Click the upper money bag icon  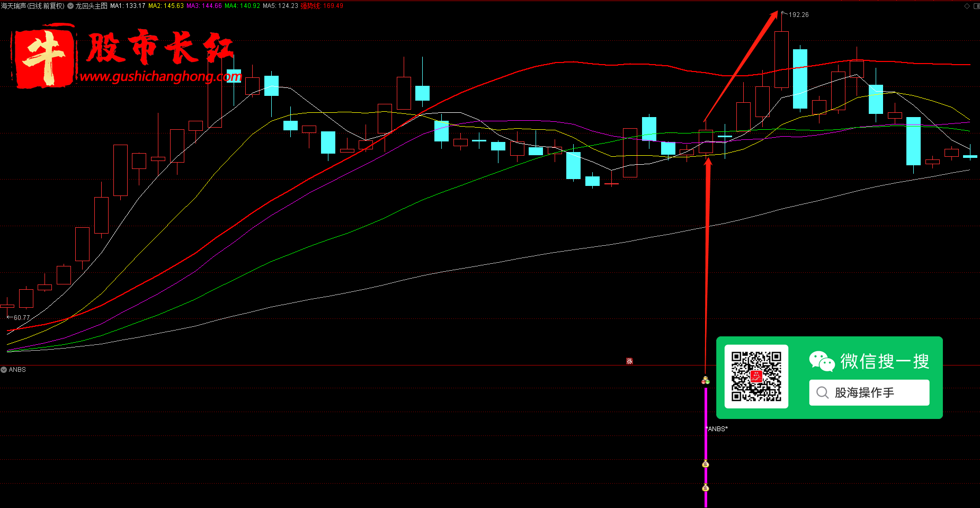click(x=706, y=464)
